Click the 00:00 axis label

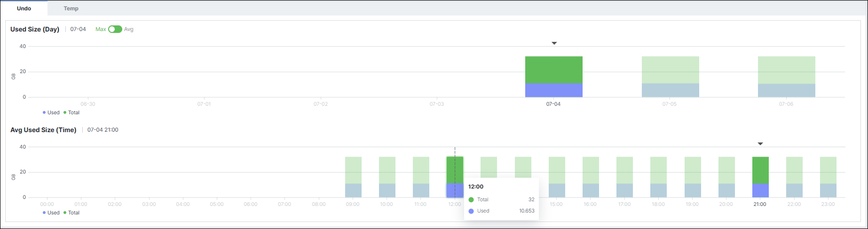click(x=47, y=204)
